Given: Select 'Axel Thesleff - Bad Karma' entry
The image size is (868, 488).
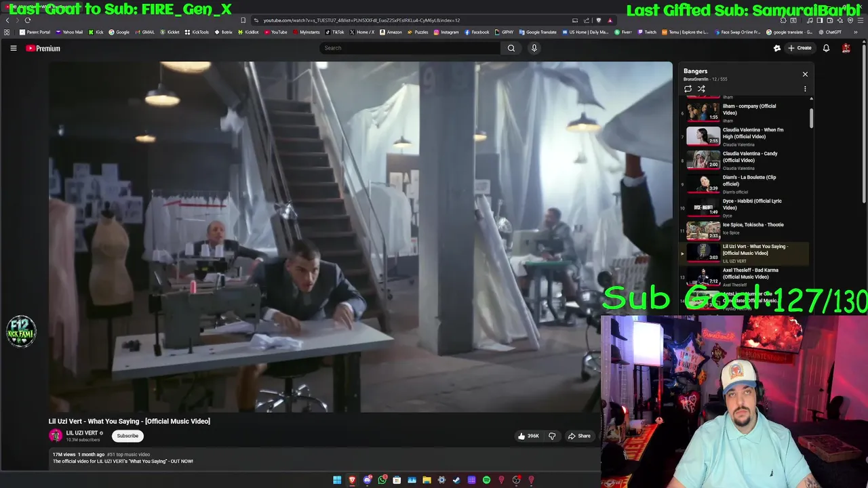Looking at the screenshot, I should [745, 277].
